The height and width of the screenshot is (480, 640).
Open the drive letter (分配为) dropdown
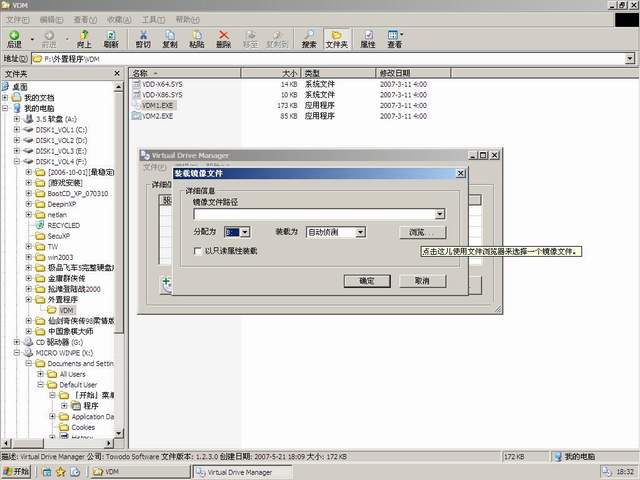(245, 232)
